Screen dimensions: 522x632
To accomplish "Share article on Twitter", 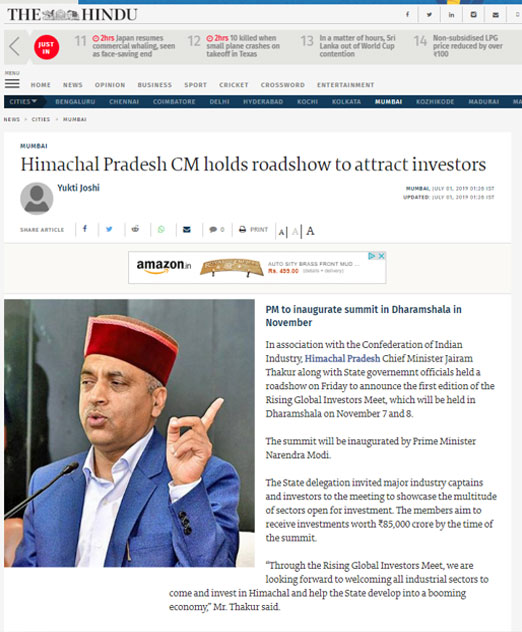I will tap(109, 229).
